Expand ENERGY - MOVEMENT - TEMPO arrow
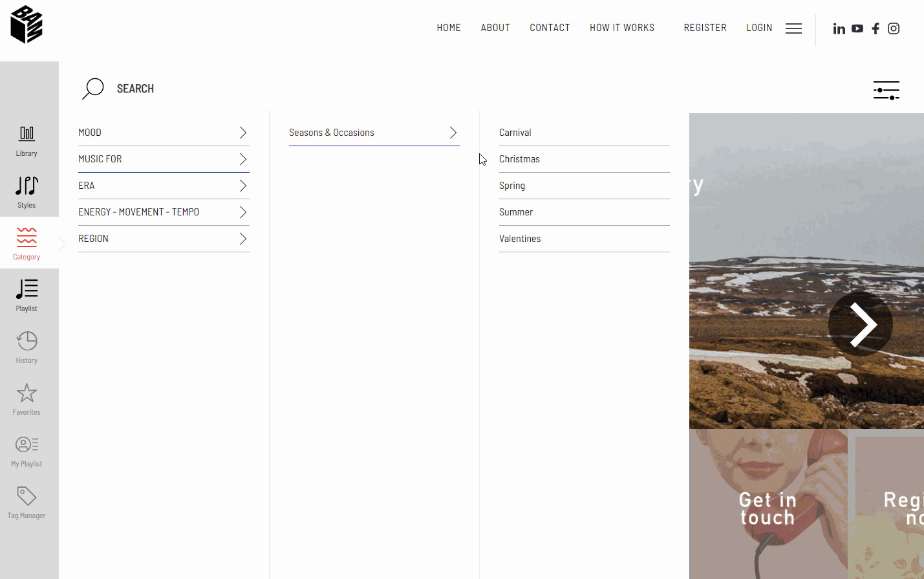 [243, 212]
